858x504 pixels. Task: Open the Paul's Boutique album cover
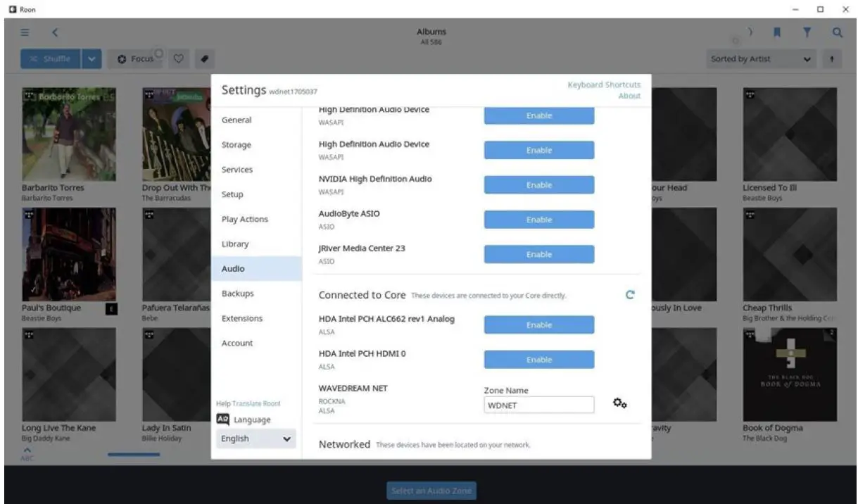(69, 254)
